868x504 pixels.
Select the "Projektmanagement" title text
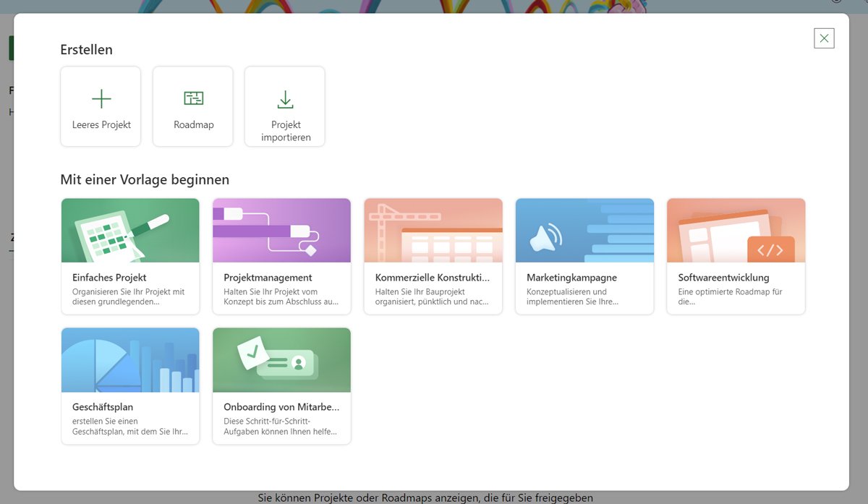point(268,278)
